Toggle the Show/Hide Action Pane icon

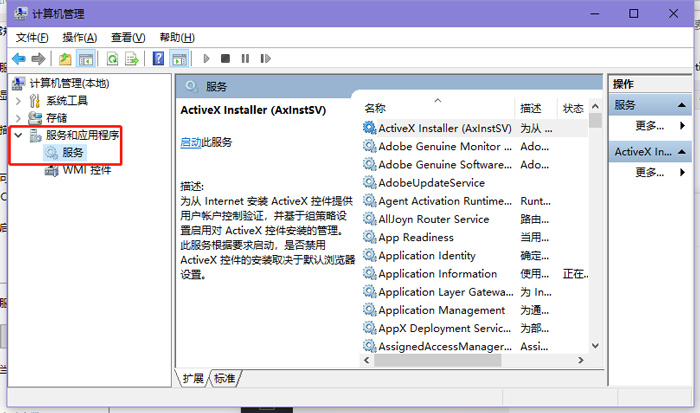[178, 59]
